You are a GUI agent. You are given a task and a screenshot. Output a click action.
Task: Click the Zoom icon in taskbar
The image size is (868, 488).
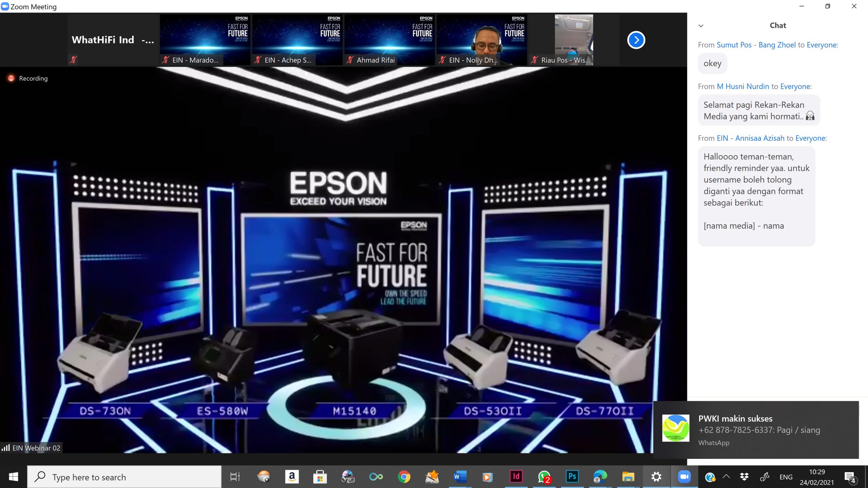684,477
